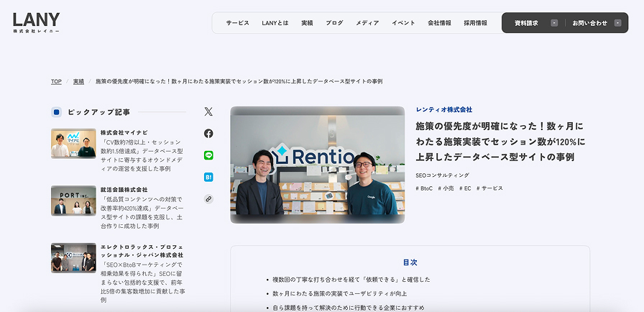Open 就活会議株式会社 article thumbnail

point(73,201)
